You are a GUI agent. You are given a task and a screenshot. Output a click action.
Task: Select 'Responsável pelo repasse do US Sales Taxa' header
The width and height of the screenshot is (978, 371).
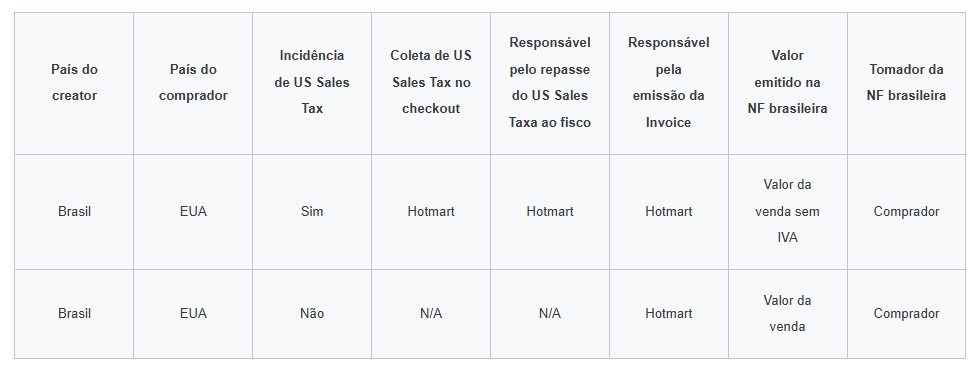point(550,83)
